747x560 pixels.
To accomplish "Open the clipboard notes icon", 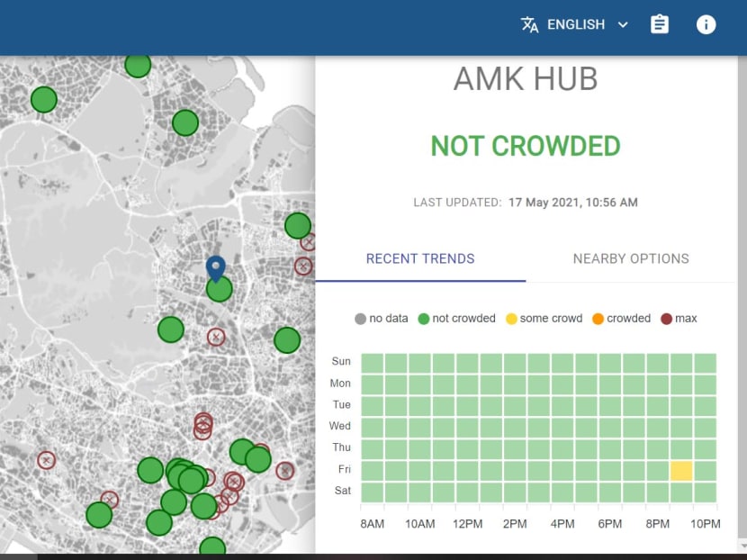I will pos(660,24).
